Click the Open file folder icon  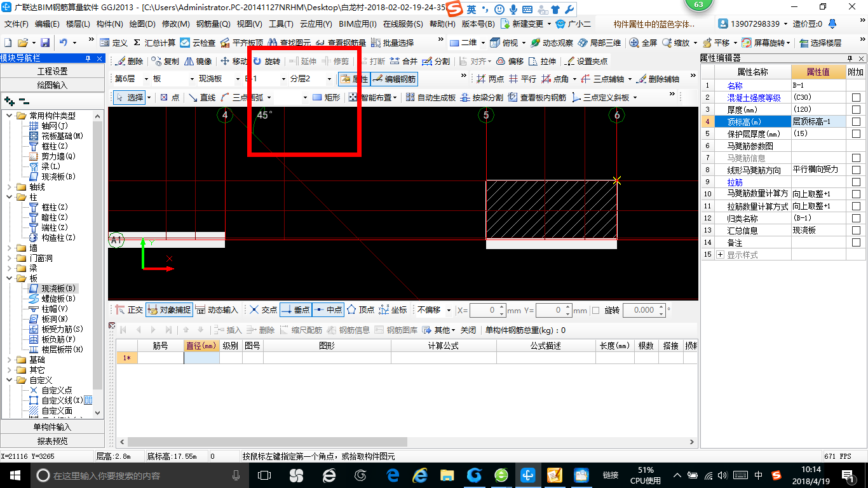23,43
